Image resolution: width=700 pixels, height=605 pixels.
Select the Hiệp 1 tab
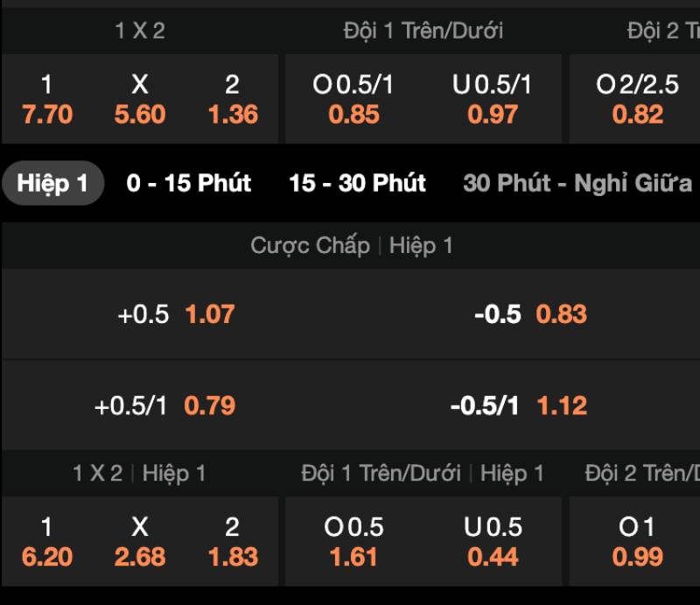pyautogui.click(x=52, y=184)
